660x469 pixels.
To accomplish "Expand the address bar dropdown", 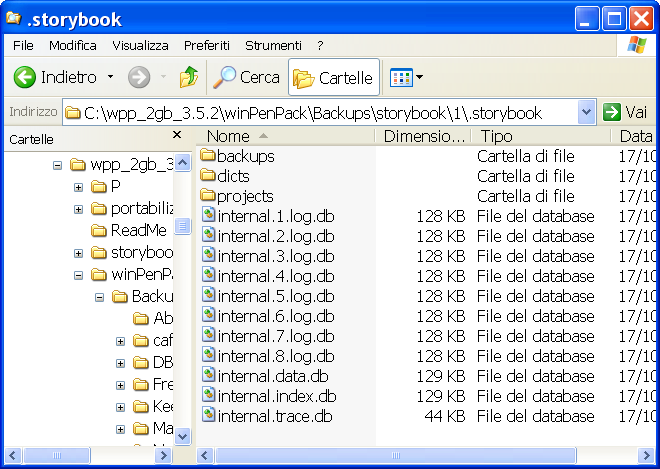I will (x=586, y=112).
